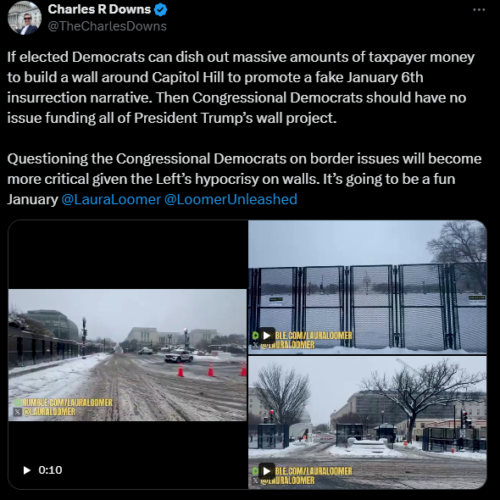
Task: Click the tweet text about Capitol Hill wall
Action: pos(241,87)
